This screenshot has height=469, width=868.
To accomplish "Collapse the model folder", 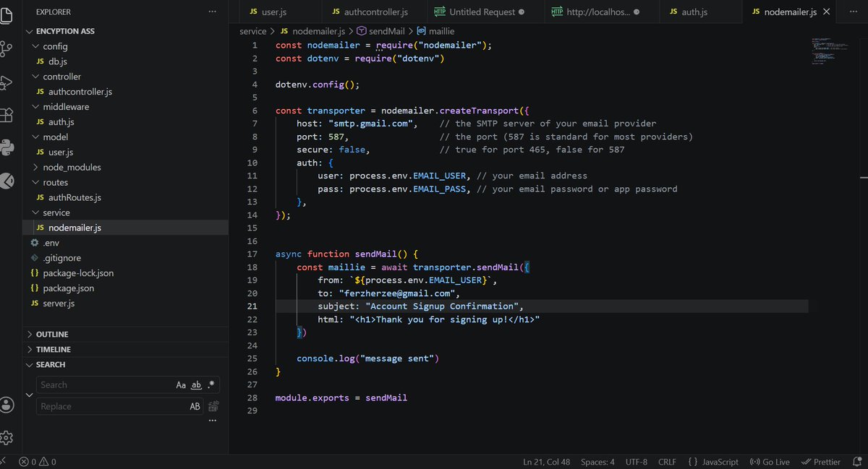I will point(36,137).
